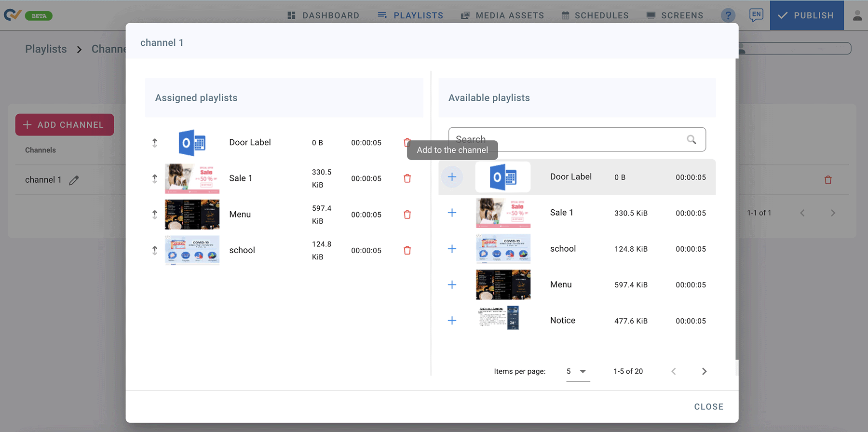Screen dimensions: 868x432
Task: Close the channel 1 dialog
Action: 708,406
